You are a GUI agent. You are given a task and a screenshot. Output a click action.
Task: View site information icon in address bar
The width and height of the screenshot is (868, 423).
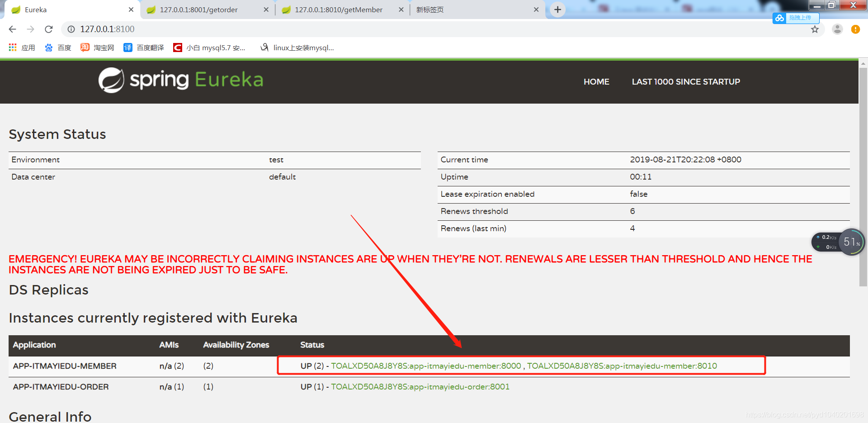71,29
